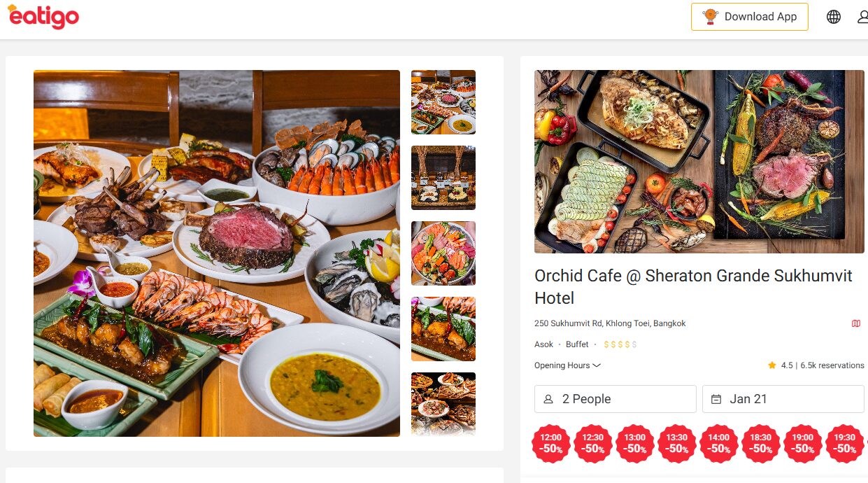Click the Download App button
Viewport: 868px width, 483px height.
(750, 17)
